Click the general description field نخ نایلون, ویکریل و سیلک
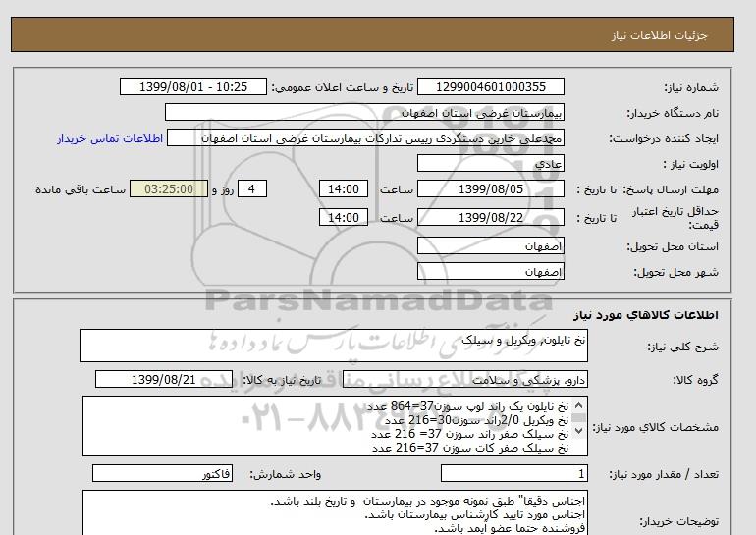Screen dimensions: 756x535 pos(334,346)
